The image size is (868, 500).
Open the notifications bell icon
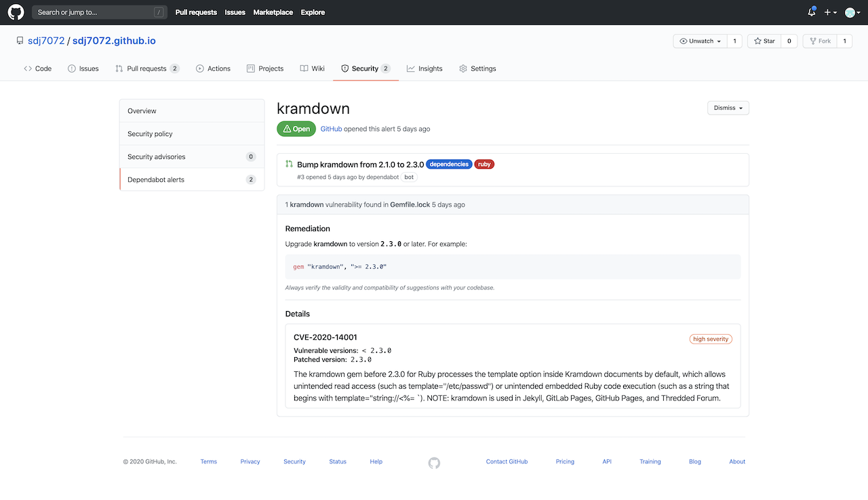pyautogui.click(x=812, y=12)
